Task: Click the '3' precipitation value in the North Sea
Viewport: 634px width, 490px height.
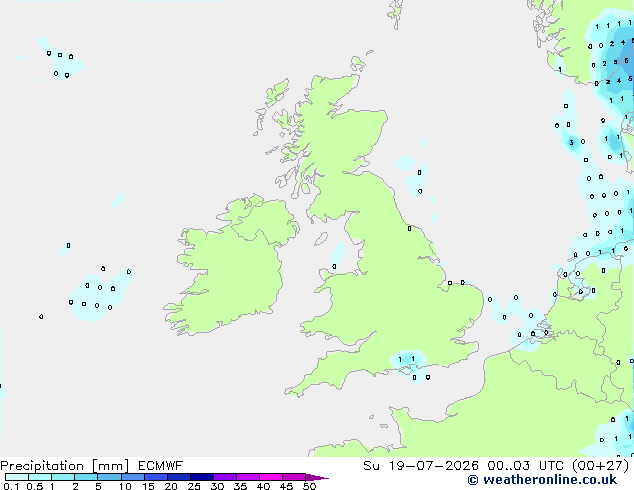Action: pyautogui.click(x=571, y=142)
